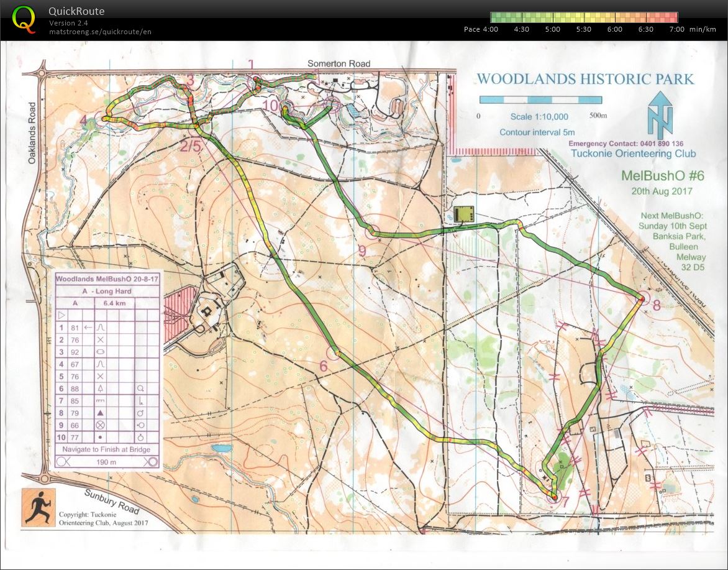Click the Woodlands Historic Park title

tap(585, 79)
